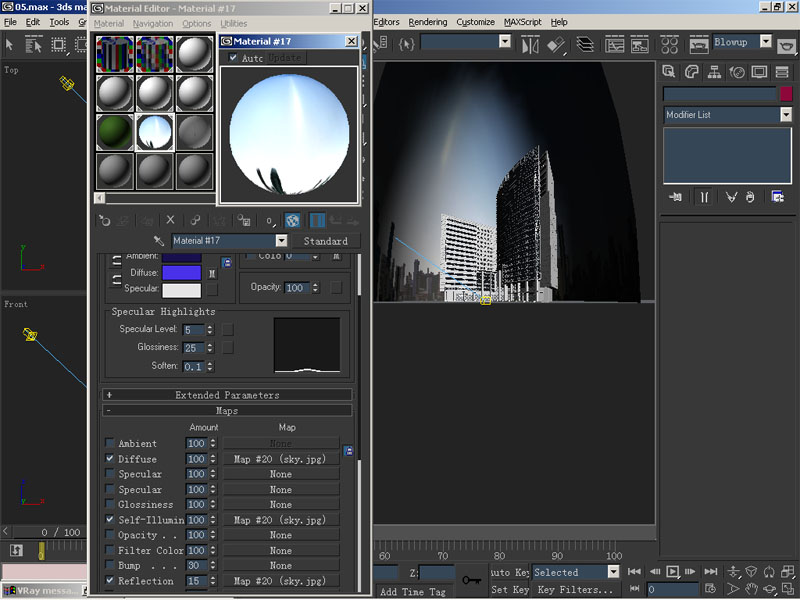
Task: Click the Pin Stack icon
Action: click(675, 197)
